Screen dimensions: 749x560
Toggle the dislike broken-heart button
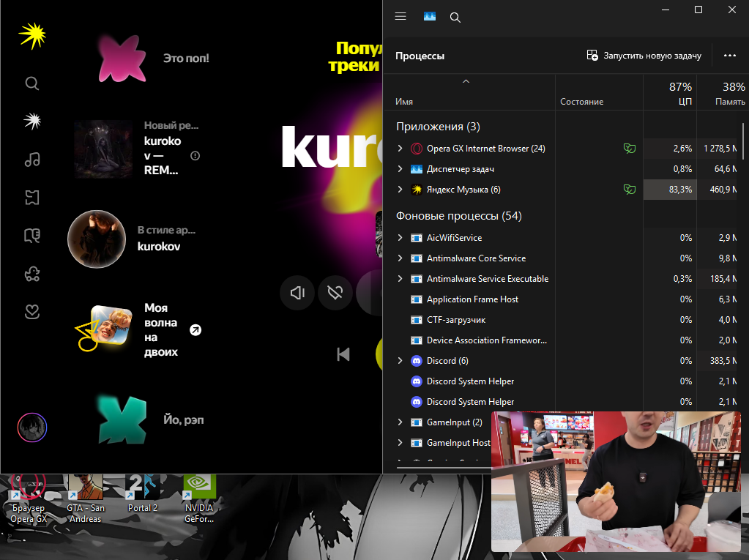335,292
